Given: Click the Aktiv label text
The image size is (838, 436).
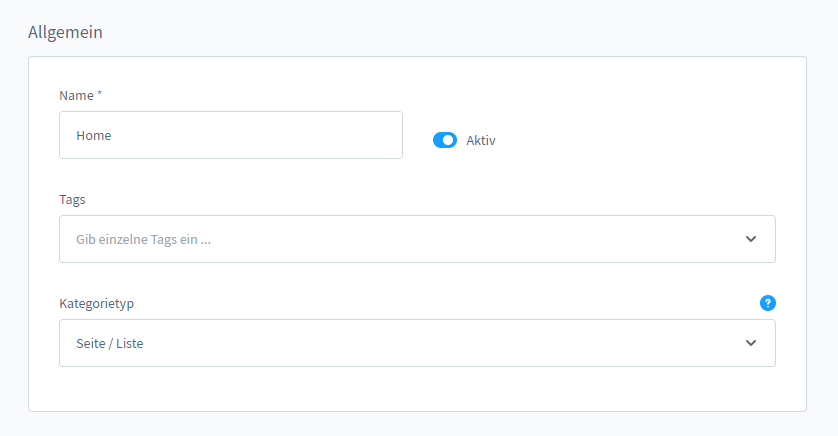Looking at the screenshot, I should 480,141.
